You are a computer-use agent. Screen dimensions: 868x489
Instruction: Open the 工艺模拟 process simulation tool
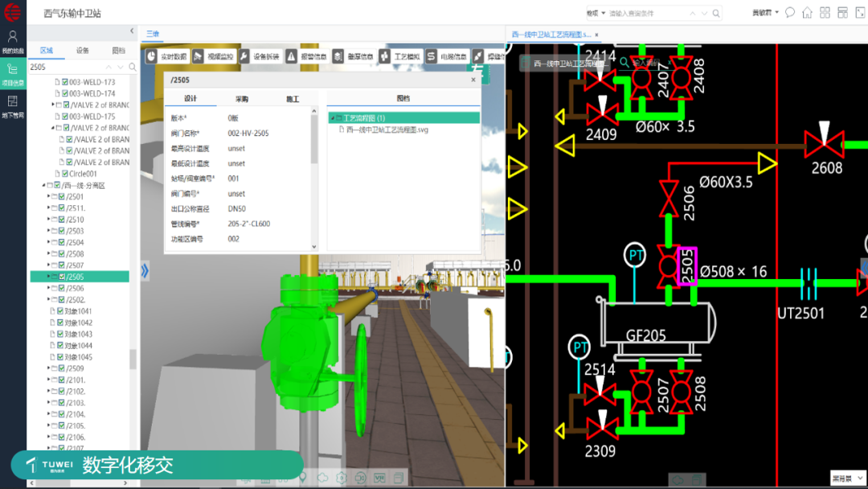[399, 57]
